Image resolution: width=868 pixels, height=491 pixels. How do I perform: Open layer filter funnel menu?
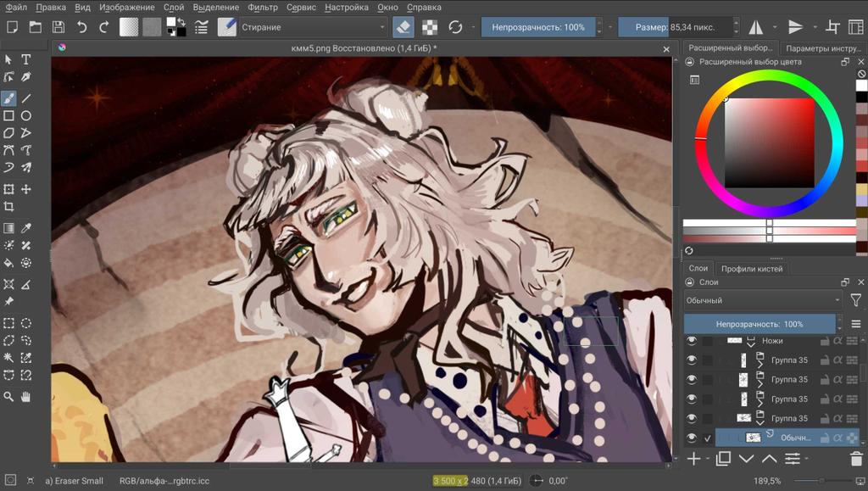pyautogui.click(x=856, y=300)
